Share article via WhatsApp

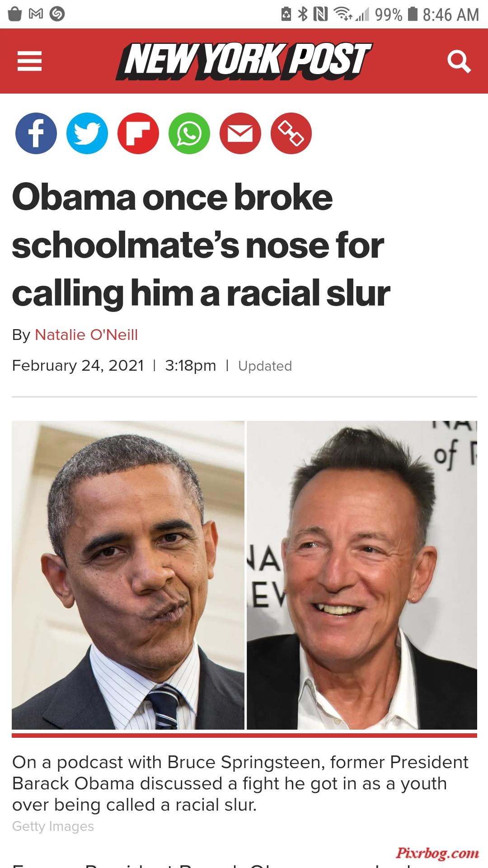(x=189, y=133)
